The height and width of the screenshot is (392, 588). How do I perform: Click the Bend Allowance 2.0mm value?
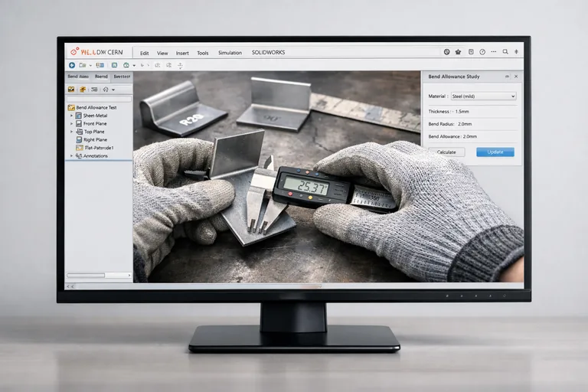tap(470, 136)
